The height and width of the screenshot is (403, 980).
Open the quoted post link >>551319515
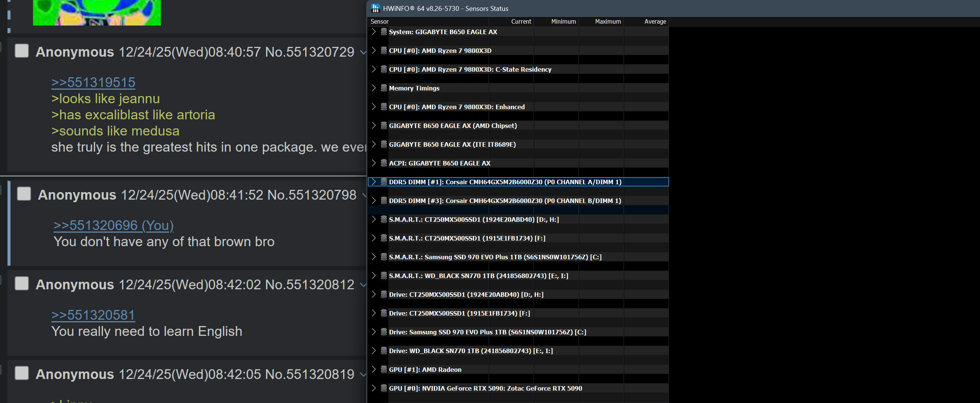[x=93, y=82]
